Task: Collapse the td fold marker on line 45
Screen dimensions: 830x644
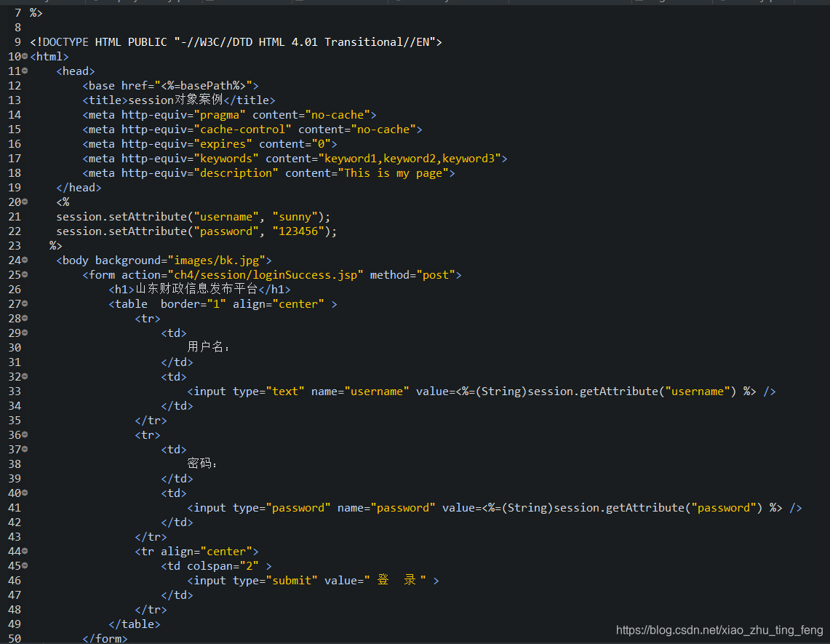Action: tap(25, 565)
